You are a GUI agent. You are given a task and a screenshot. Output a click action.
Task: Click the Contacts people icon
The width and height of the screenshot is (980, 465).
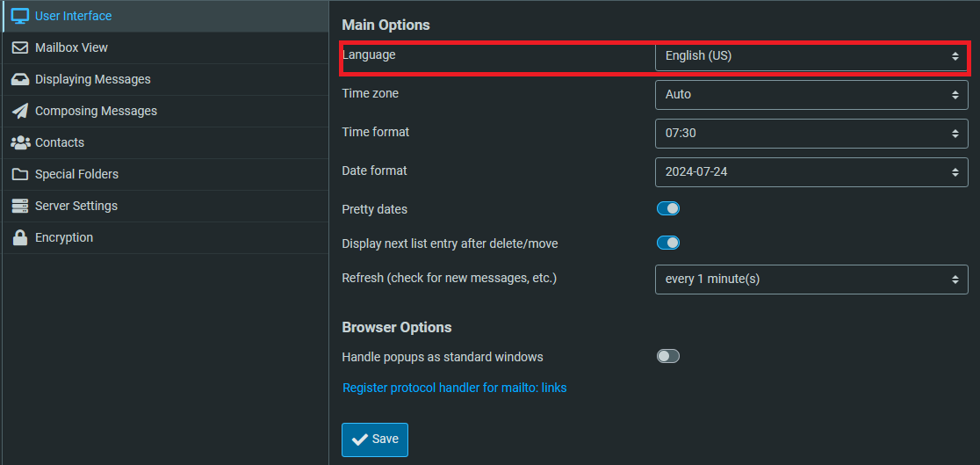[x=20, y=142]
